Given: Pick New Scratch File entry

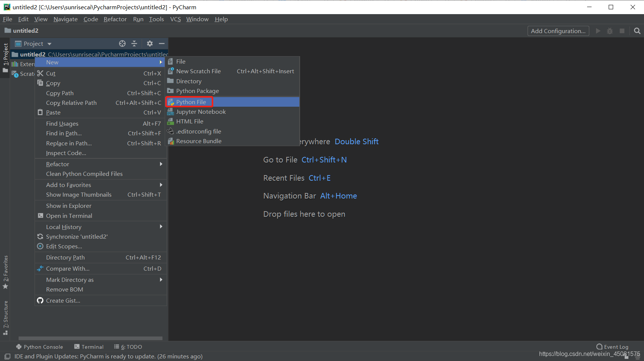Looking at the screenshot, I should 232,71.
